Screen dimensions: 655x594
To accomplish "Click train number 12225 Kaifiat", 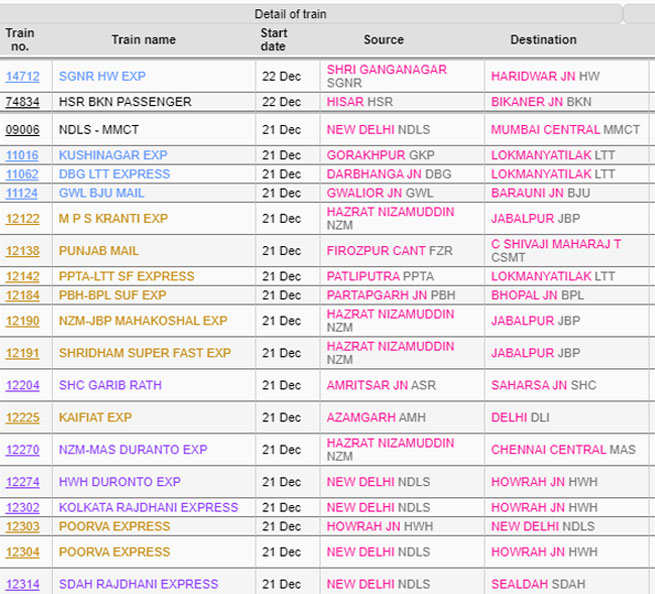I will 22,418.
